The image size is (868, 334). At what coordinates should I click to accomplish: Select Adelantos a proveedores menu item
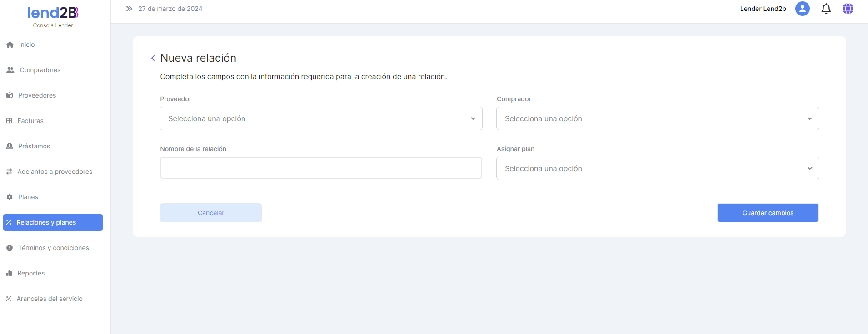[x=55, y=172]
